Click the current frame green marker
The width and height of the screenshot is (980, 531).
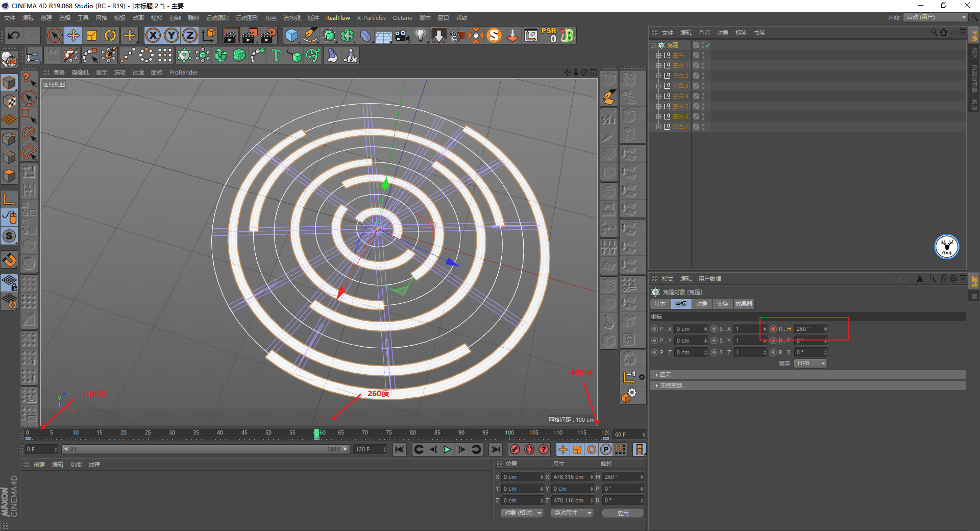click(x=316, y=433)
